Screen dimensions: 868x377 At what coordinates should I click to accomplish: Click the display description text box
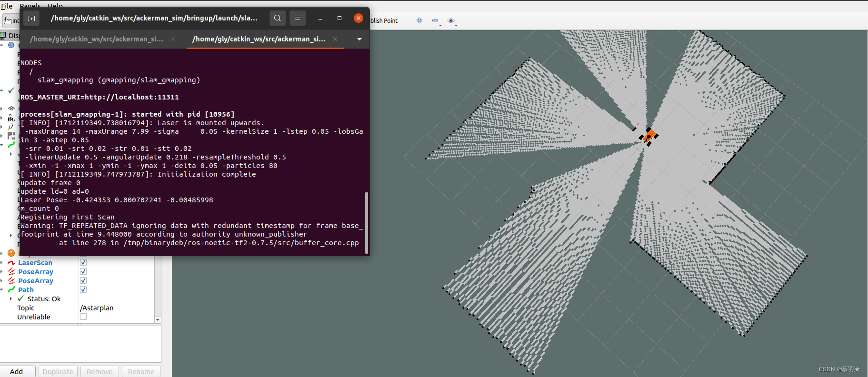point(80,344)
